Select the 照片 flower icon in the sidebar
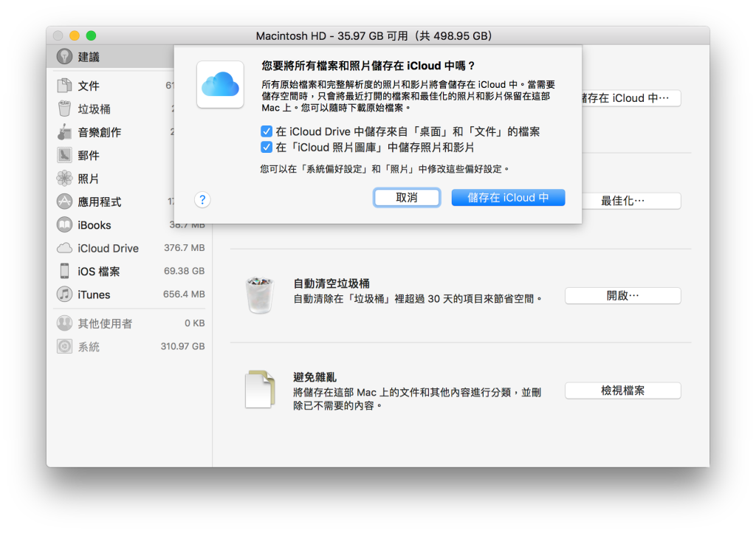 pyautogui.click(x=64, y=178)
